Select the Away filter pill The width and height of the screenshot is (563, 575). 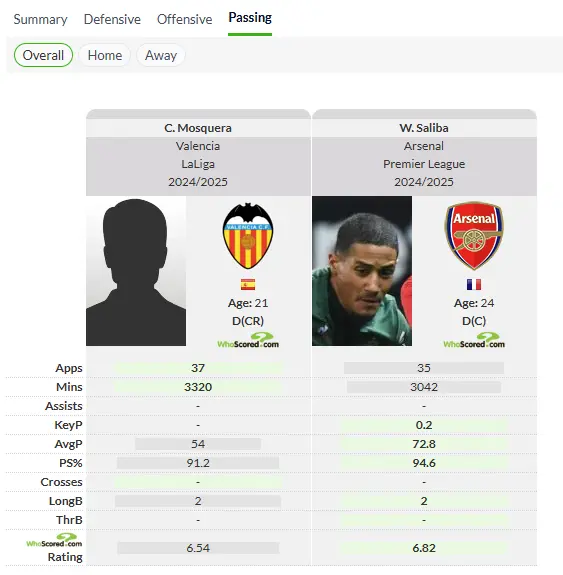point(161,55)
